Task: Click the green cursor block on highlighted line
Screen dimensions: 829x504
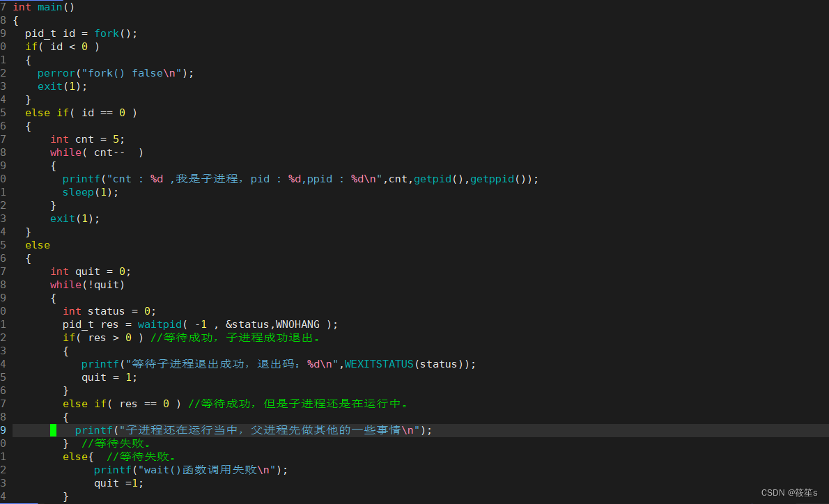Action: 54,430
